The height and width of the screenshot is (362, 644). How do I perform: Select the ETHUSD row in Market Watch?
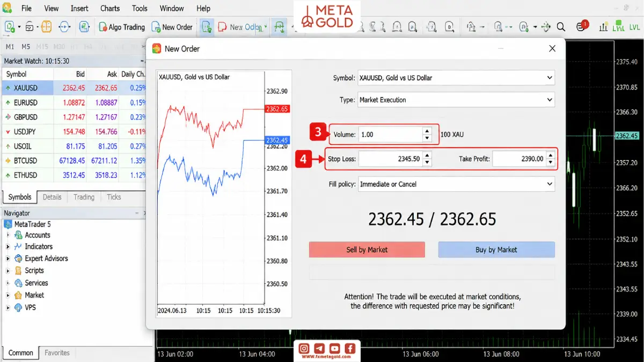pos(74,175)
